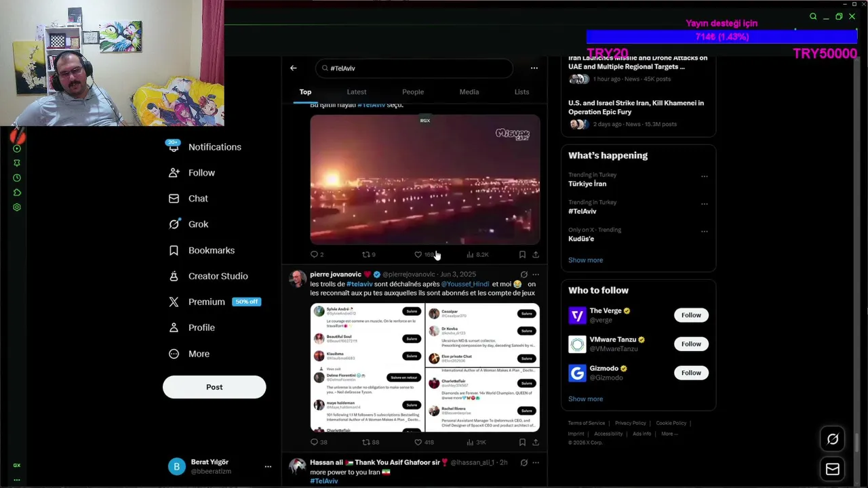The width and height of the screenshot is (868, 488).
Task: Repost pierre jovanovic post with 88 reposts
Action: pos(366,442)
